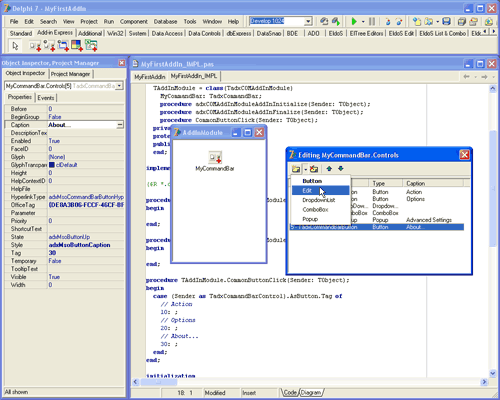Choose Button from the control type menu
This screenshot has height=400, width=500.
coord(320,181)
